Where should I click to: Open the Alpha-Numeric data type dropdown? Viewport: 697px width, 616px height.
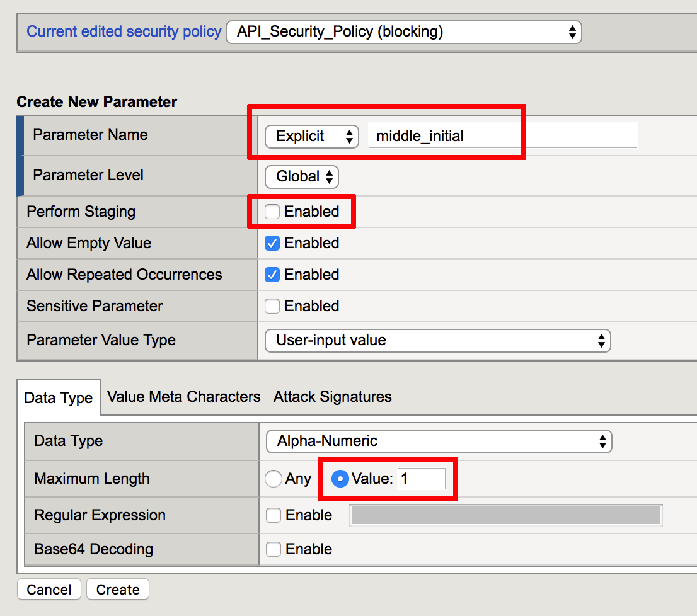(439, 442)
